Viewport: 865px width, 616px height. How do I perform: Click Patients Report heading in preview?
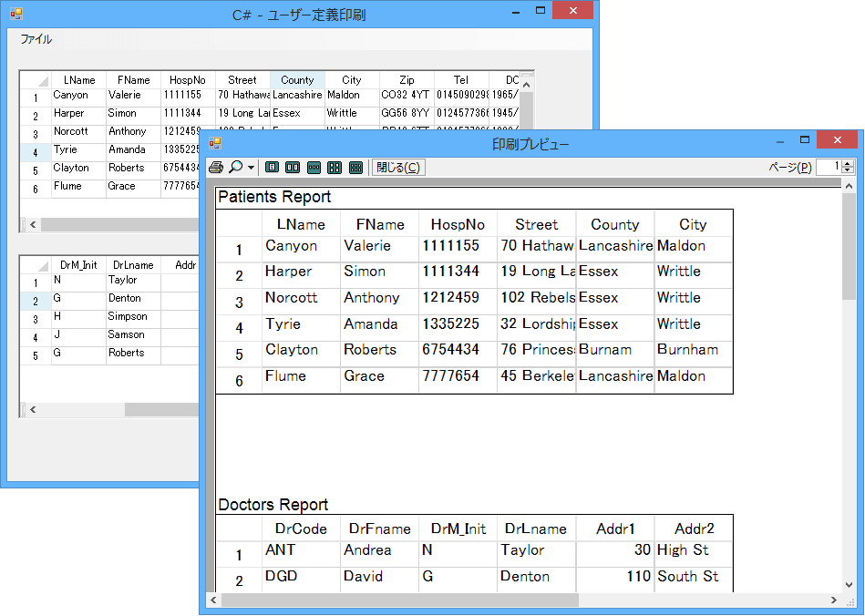pos(274,197)
